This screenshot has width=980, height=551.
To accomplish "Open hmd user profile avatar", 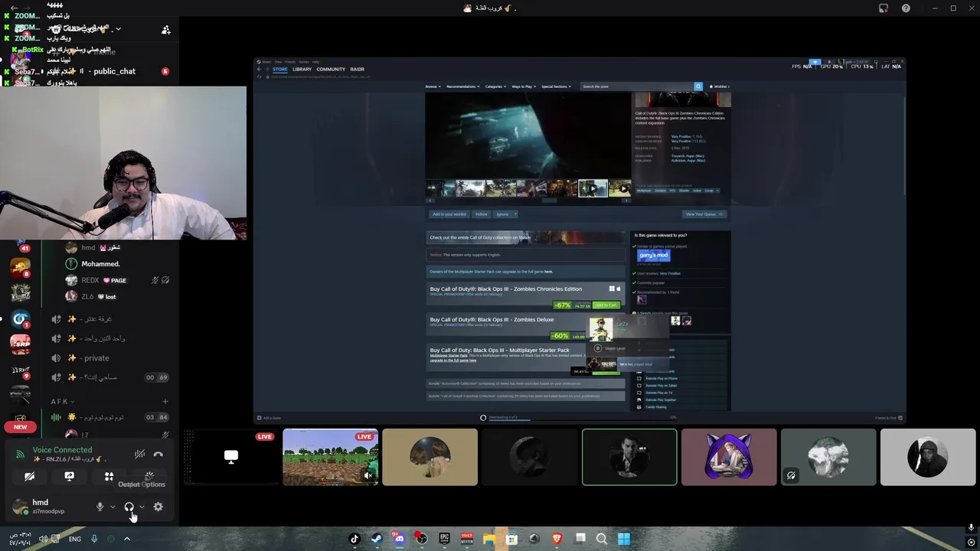I will (20, 507).
